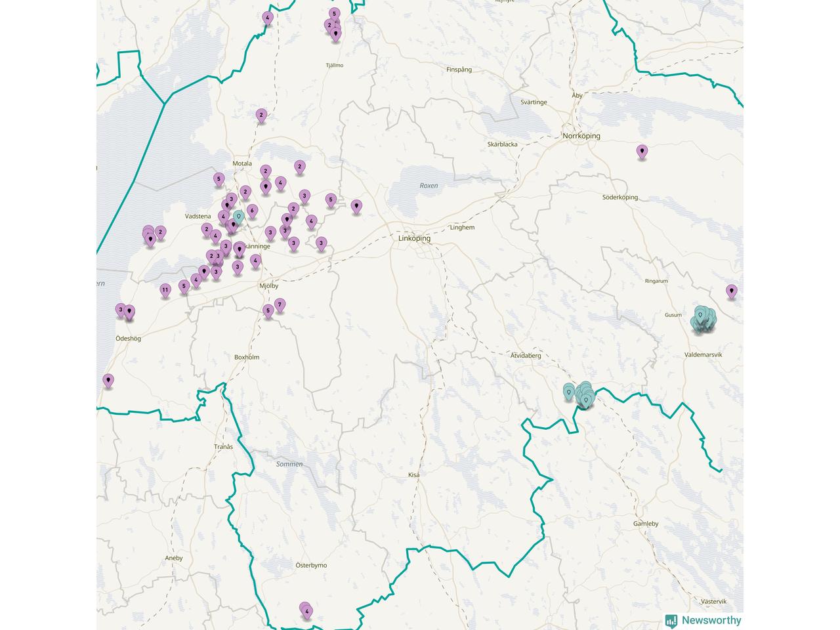Click the Linköping city label
Viewport: 840px width, 630px height.
coord(415,238)
